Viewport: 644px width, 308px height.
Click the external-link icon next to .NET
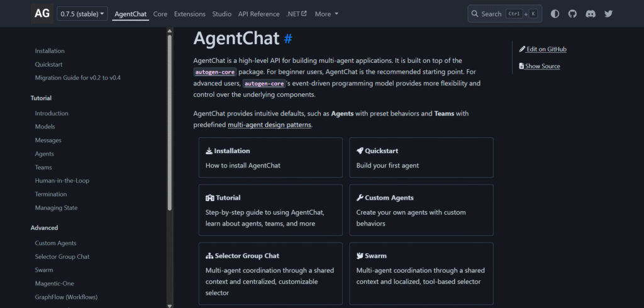tap(304, 14)
